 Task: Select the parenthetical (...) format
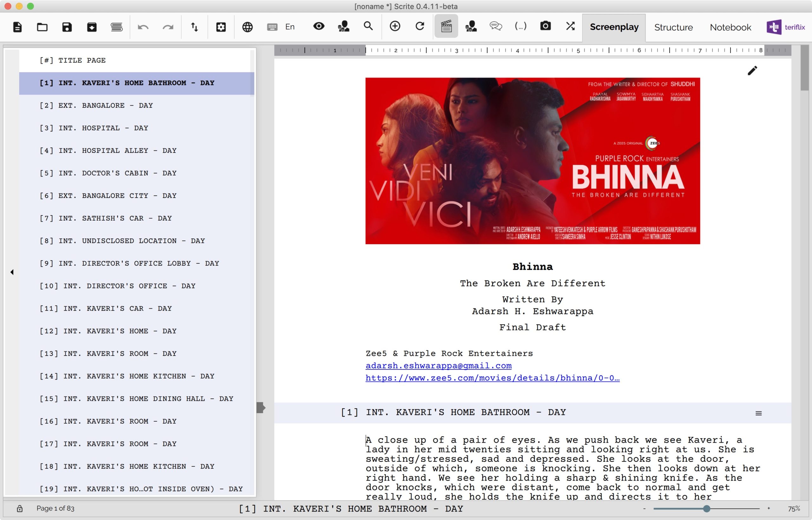pyautogui.click(x=521, y=26)
